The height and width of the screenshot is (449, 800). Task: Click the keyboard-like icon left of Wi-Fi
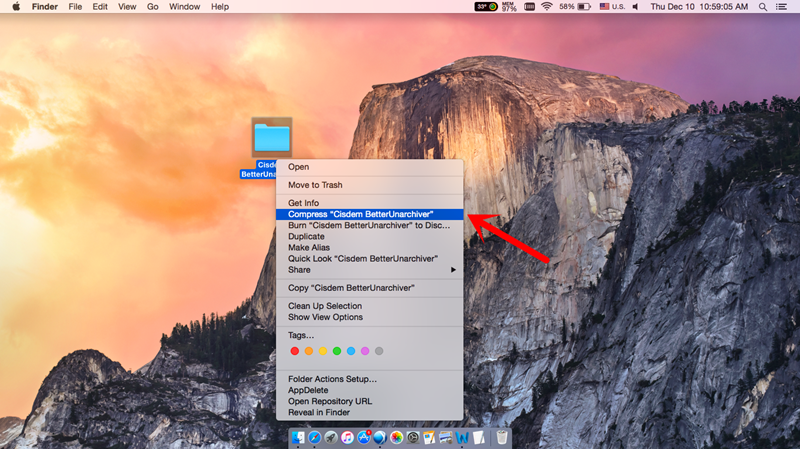529,7
